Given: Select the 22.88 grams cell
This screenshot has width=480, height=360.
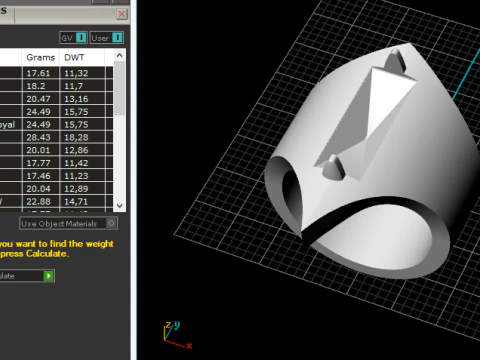Looking at the screenshot, I should click(41, 201).
